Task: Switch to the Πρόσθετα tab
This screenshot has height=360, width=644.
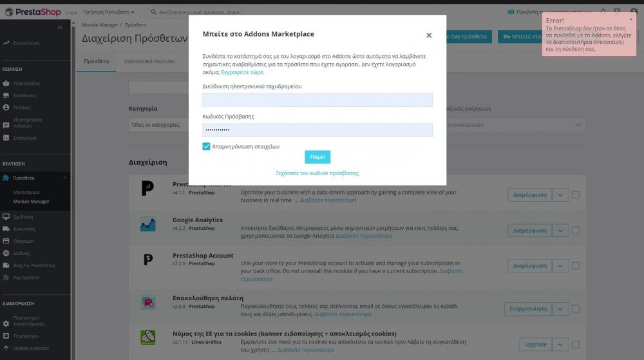Action: (96, 61)
